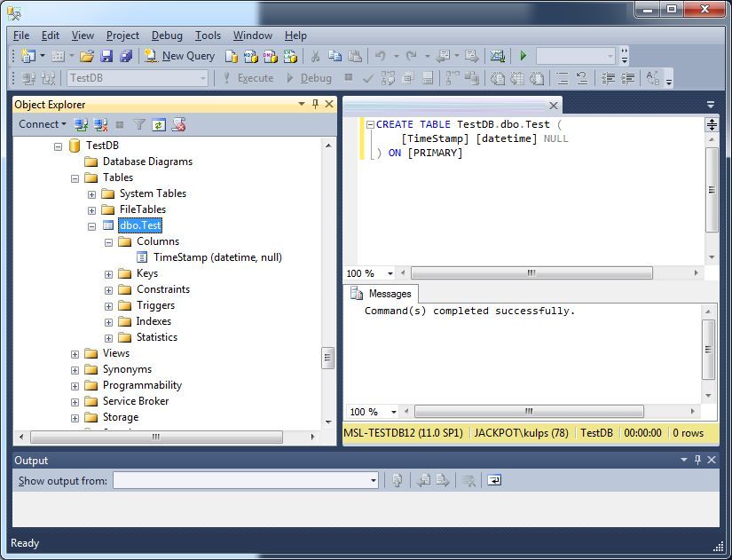Open File folder icon in toolbar
The height and width of the screenshot is (560, 732).
point(87,56)
